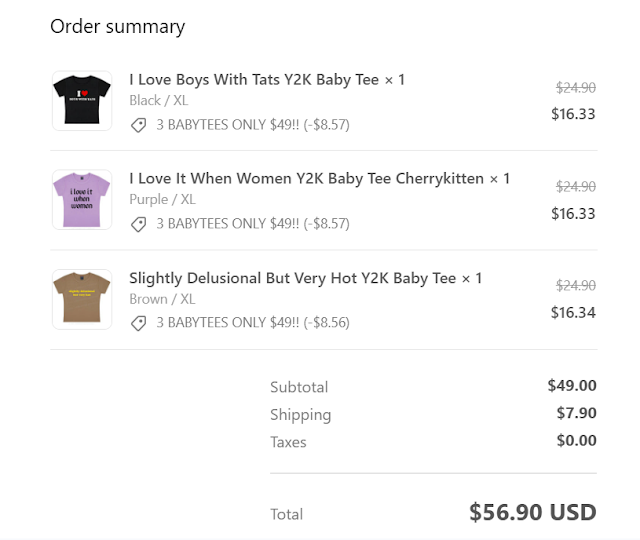Click discount tag icon under Black / XL
The width and height of the screenshot is (640, 540).
coord(139,125)
